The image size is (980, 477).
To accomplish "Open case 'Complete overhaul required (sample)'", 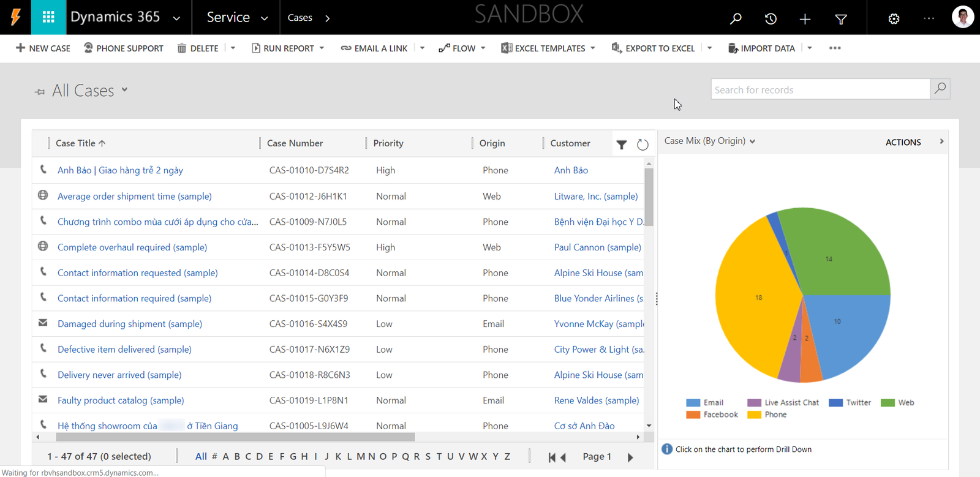I will tap(132, 247).
